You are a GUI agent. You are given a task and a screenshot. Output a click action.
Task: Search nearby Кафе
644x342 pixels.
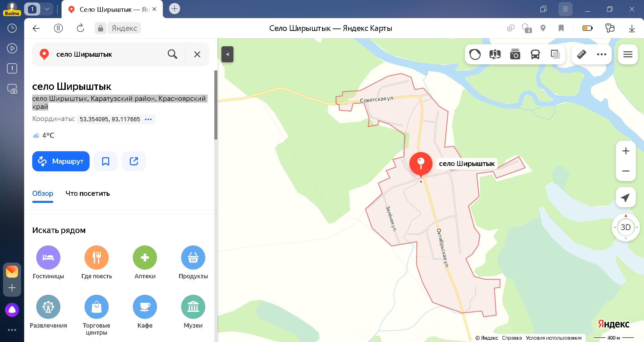click(x=145, y=312)
